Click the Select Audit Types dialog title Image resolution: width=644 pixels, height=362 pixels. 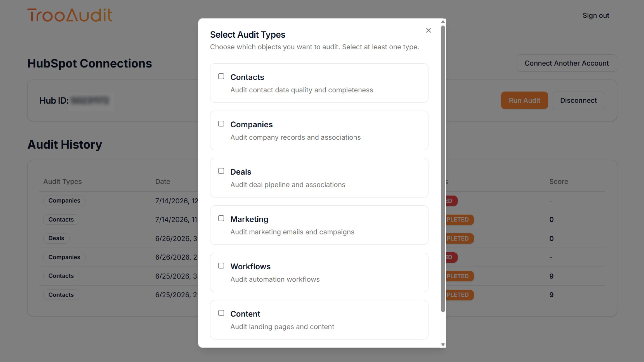tap(248, 34)
